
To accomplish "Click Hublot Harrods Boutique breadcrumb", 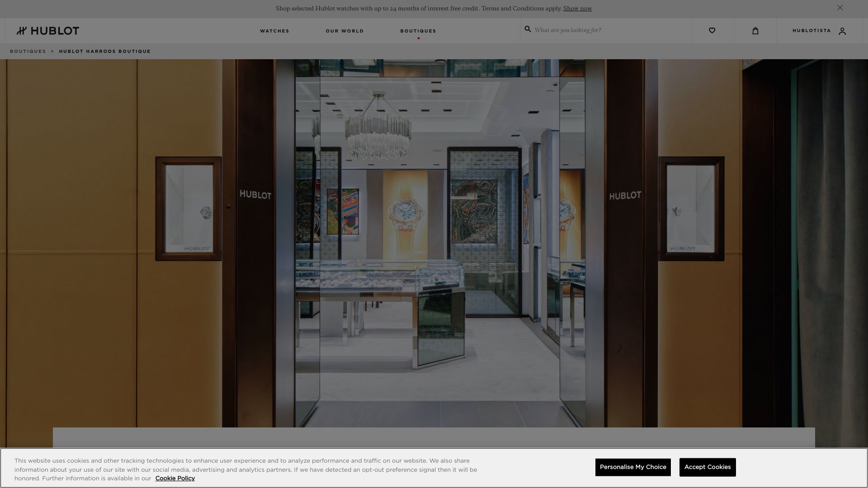I will 105,52.
